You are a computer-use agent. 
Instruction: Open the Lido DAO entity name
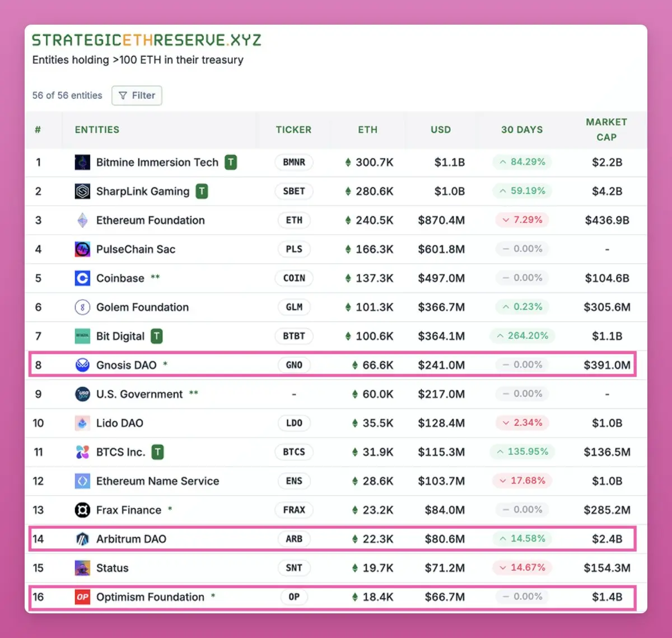[x=120, y=423]
